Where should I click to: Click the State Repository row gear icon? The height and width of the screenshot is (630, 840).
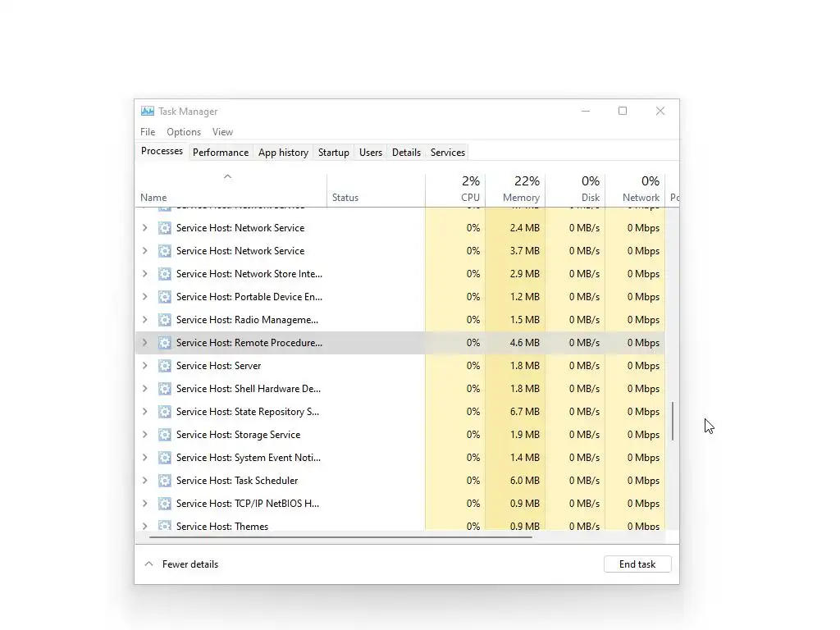click(164, 412)
